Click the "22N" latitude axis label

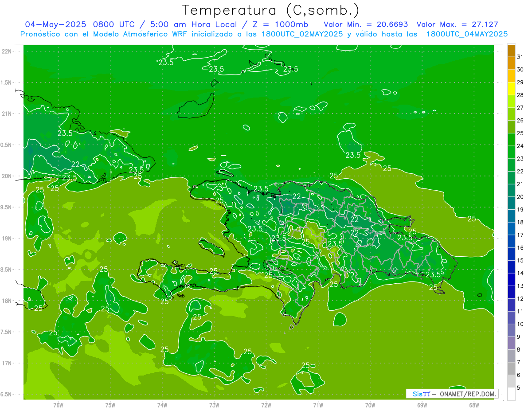[x=7, y=51]
